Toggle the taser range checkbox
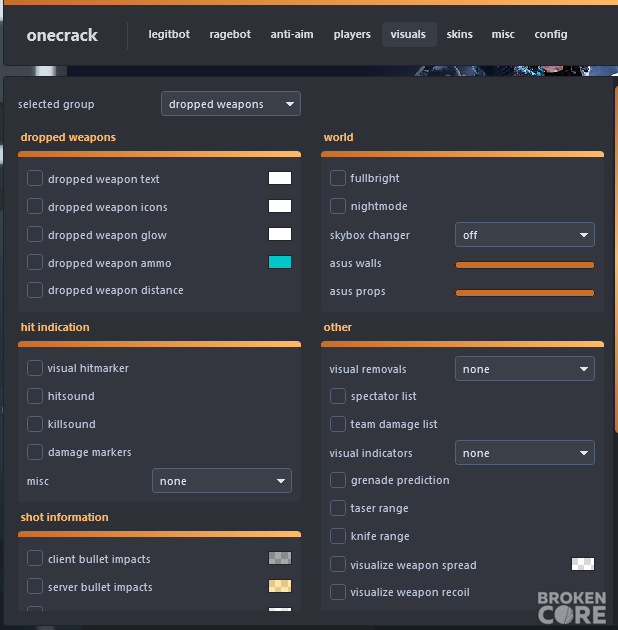 338,508
